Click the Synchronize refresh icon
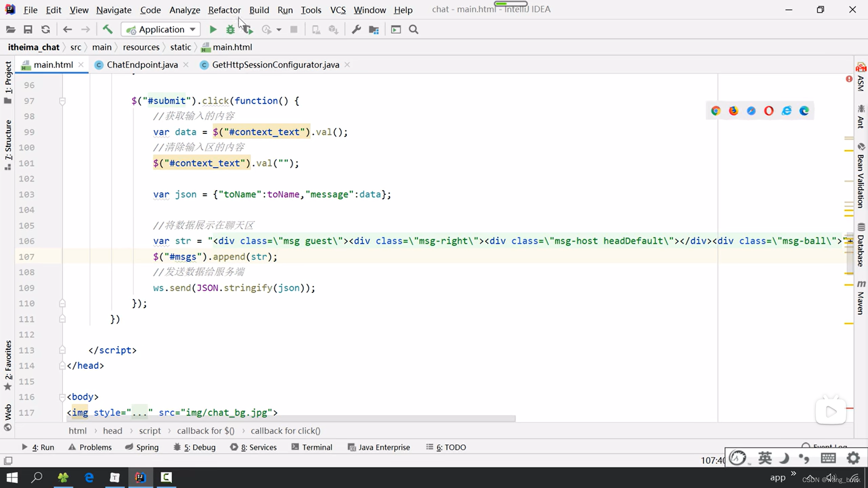 46,29
